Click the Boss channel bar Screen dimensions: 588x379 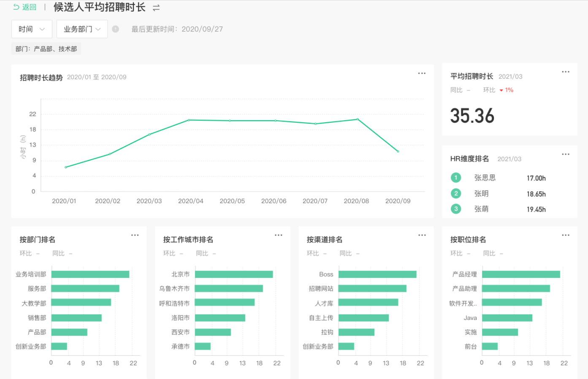[377, 274]
